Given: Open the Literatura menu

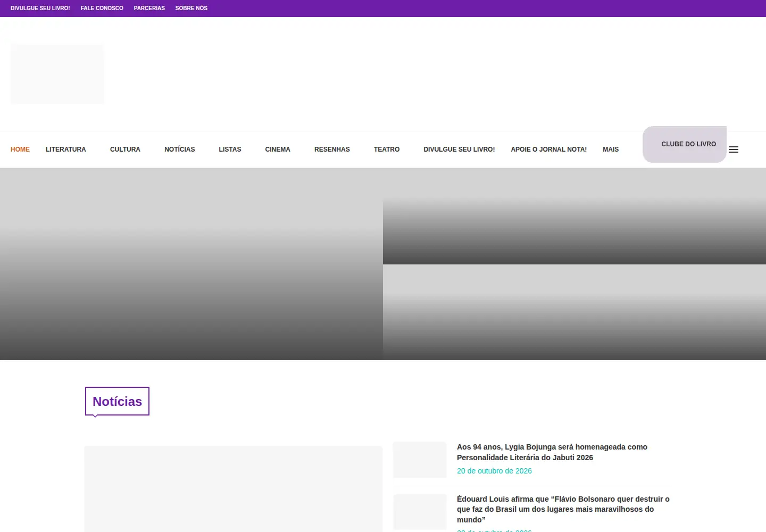Looking at the screenshot, I should pos(66,149).
